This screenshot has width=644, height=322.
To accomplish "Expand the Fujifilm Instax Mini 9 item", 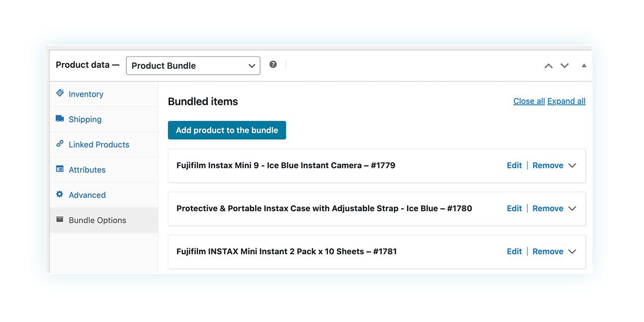I will click(x=572, y=166).
